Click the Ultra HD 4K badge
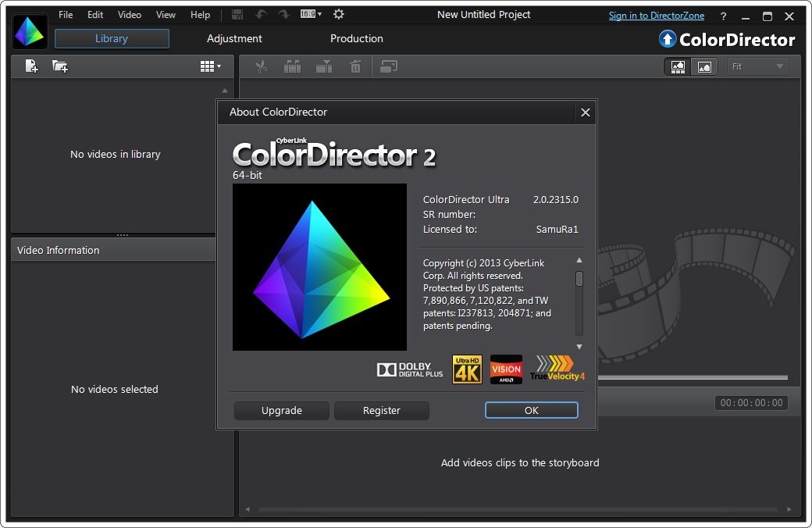The height and width of the screenshot is (528, 812). click(467, 369)
